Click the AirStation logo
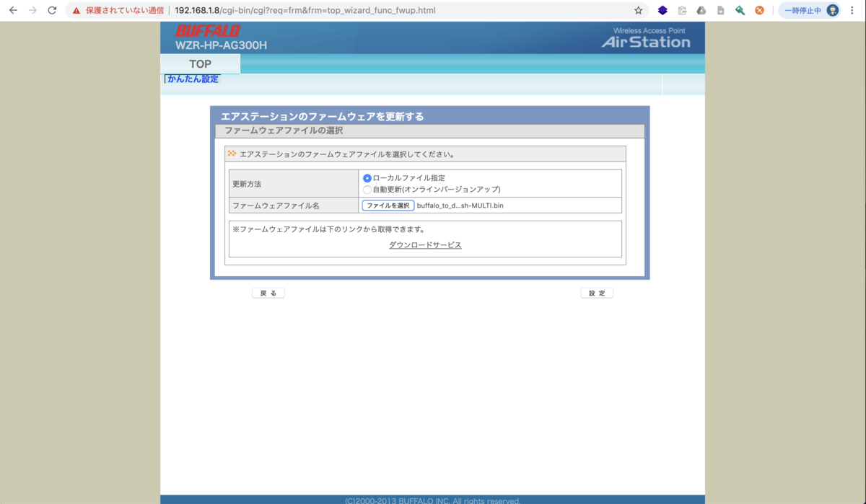The width and height of the screenshot is (866, 504). tap(645, 42)
